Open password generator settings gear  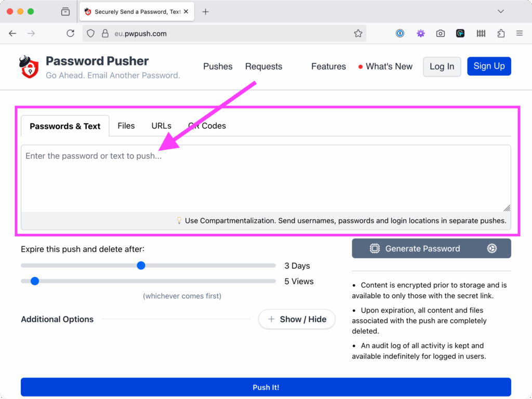point(491,248)
